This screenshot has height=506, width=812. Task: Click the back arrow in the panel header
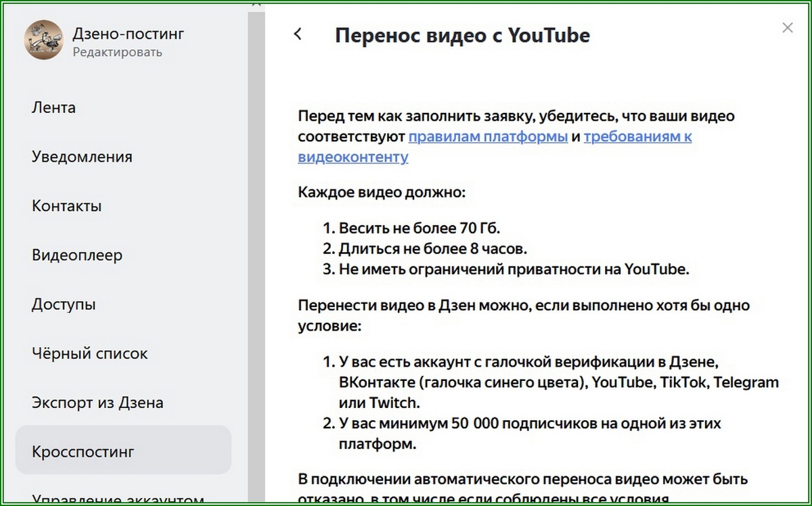(298, 33)
